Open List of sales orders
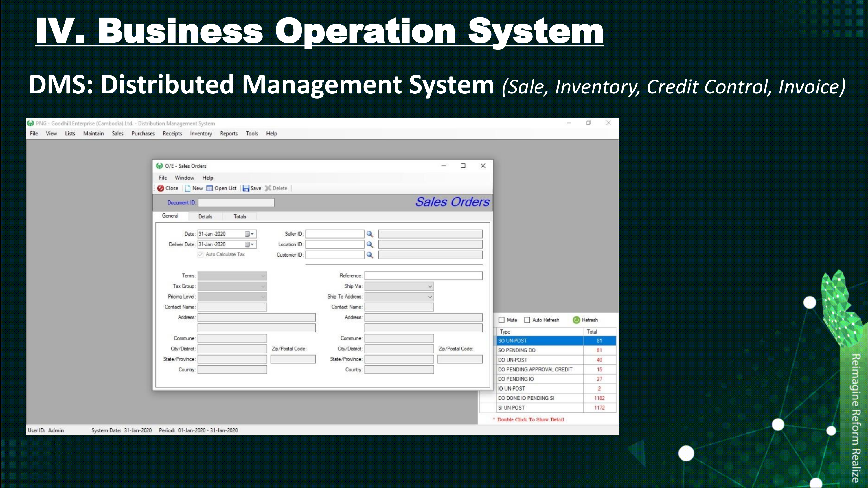 click(x=221, y=188)
